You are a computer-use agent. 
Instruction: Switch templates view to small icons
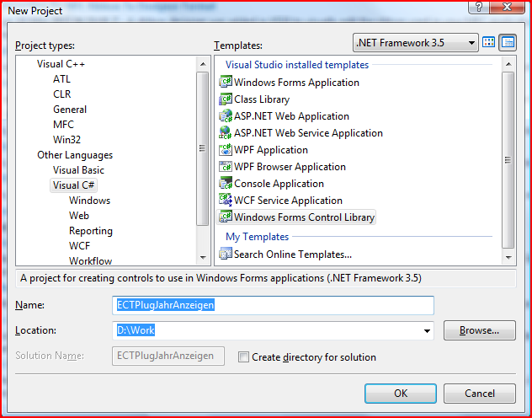(508, 42)
